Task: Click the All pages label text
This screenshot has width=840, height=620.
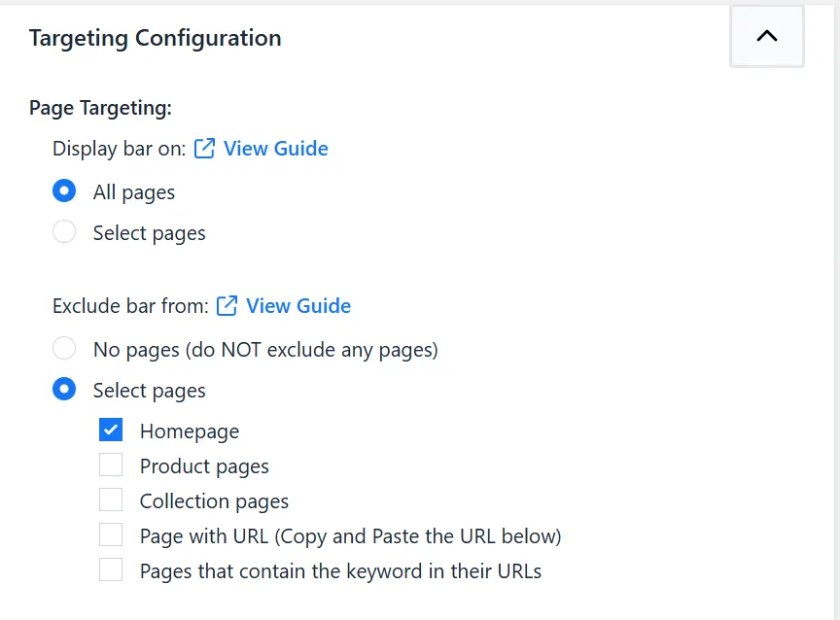Action: pyautogui.click(x=134, y=192)
